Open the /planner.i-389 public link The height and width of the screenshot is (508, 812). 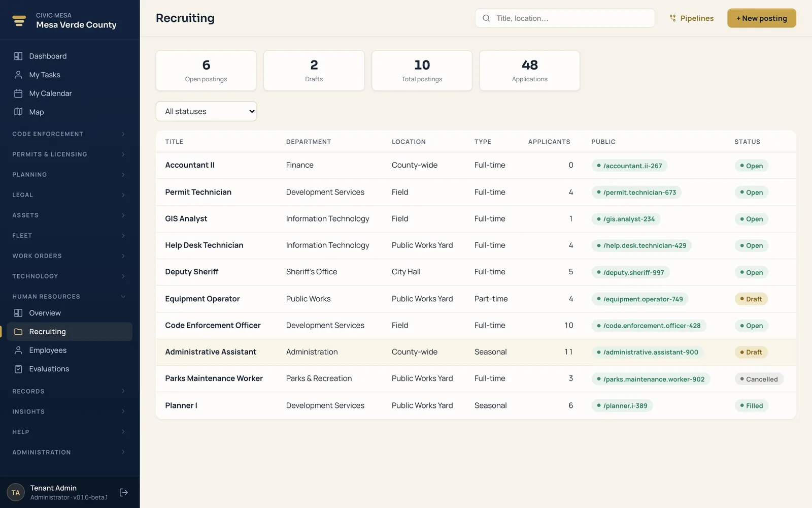[x=622, y=406]
